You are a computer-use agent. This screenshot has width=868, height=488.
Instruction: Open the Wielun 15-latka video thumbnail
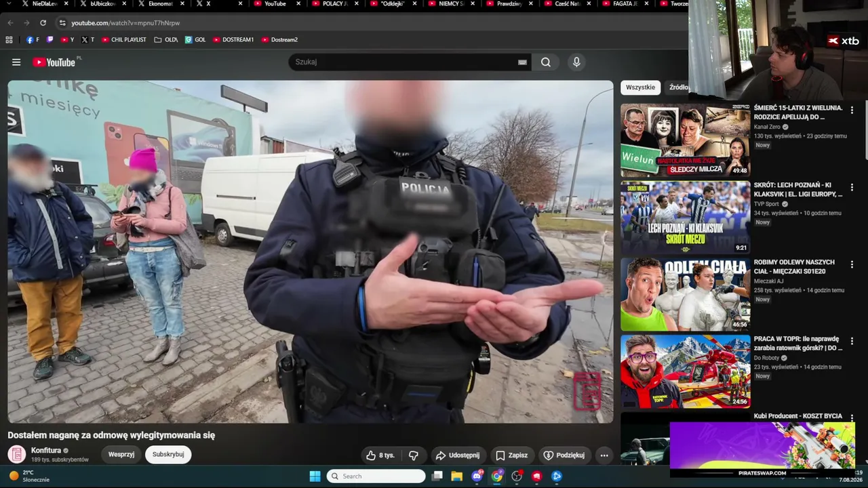tap(685, 140)
